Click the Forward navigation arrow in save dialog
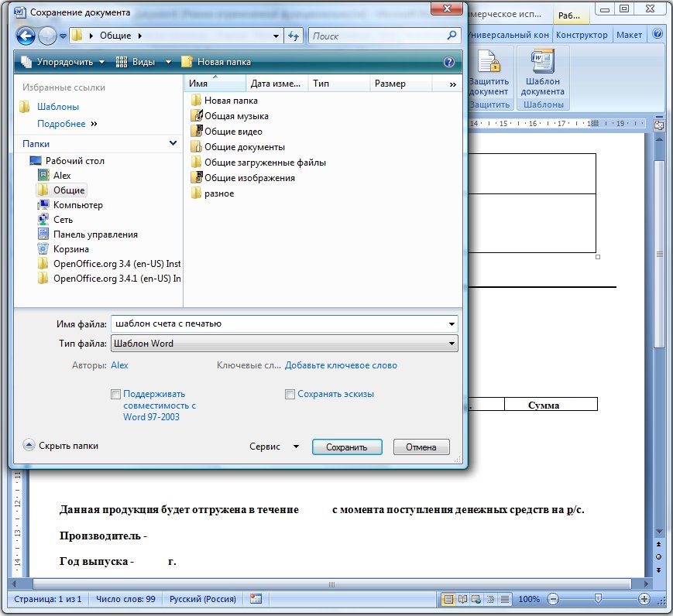This screenshot has height=616, width=673. [x=47, y=36]
